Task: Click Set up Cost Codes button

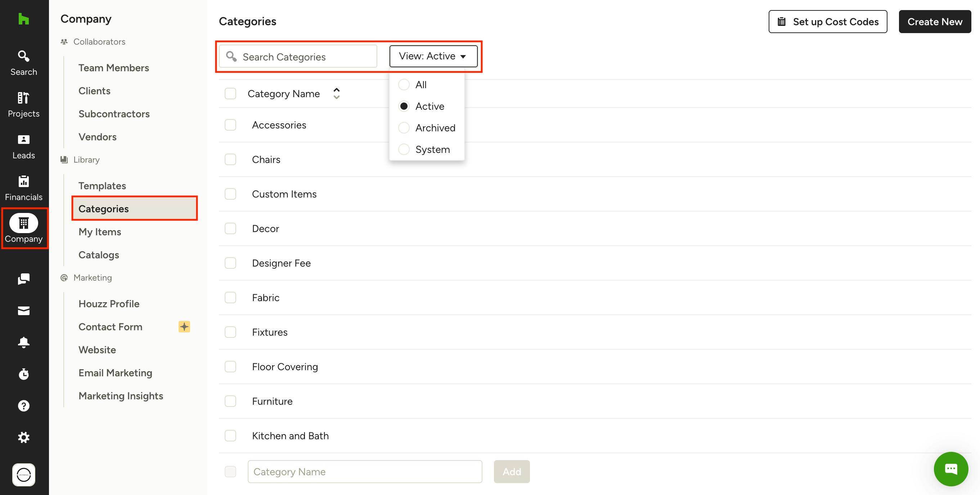Action: 827,22
